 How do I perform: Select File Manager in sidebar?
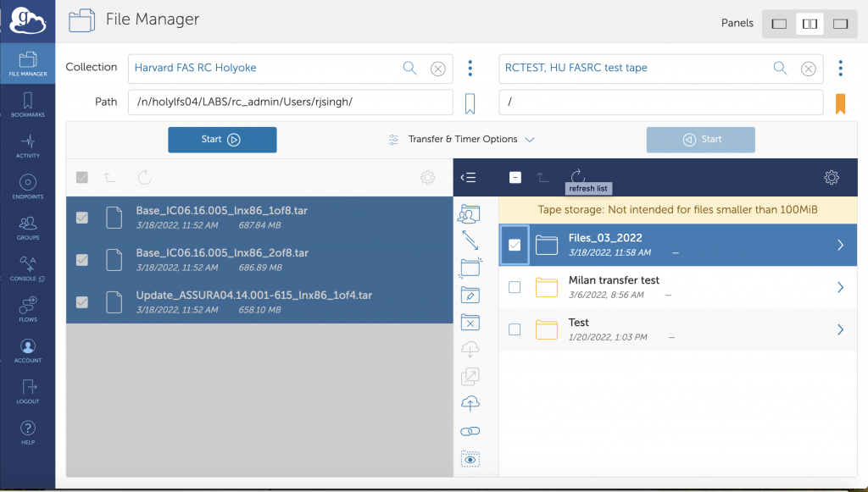[x=28, y=64]
